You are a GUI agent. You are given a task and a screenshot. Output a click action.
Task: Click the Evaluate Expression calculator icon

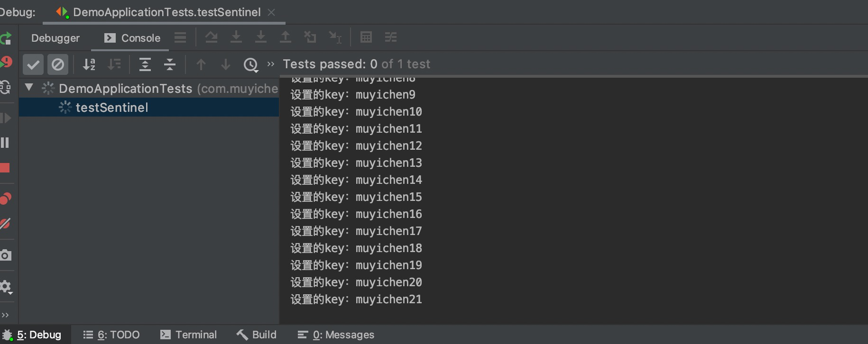(x=366, y=37)
